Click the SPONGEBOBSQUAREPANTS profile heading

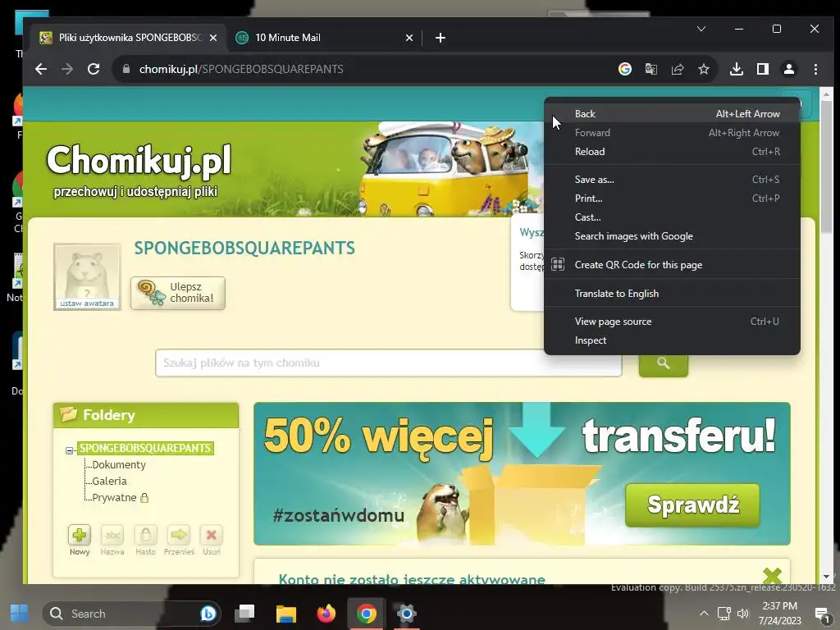pos(244,248)
